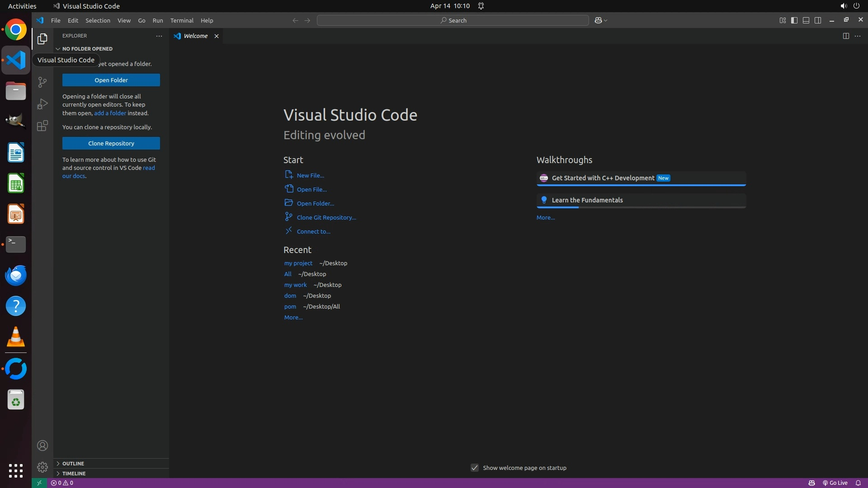The width and height of the screenshot is (868, 488).
Task: Open the Manage gear icon
Action: 42,467
